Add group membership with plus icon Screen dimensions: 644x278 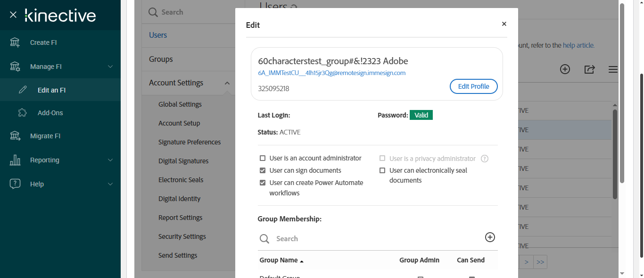[490, 237]
